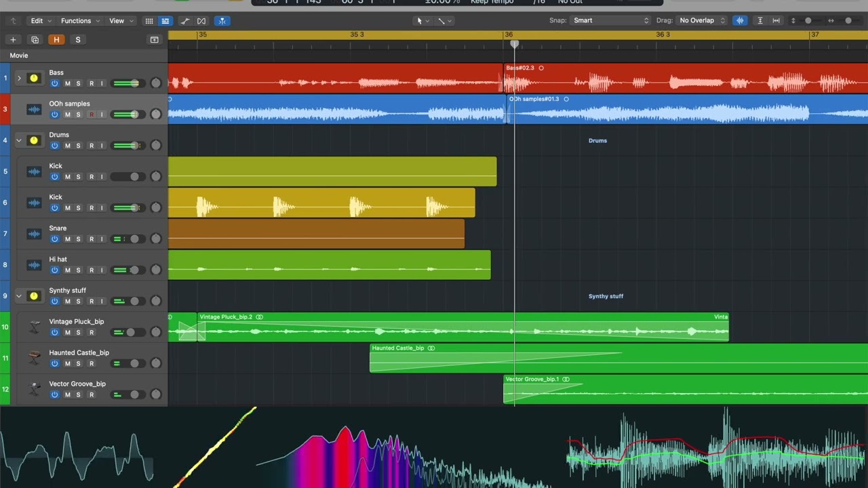Open the secondary tool menu
The height and width of the screenshot is (488, 868).
[x=444, y=21]
